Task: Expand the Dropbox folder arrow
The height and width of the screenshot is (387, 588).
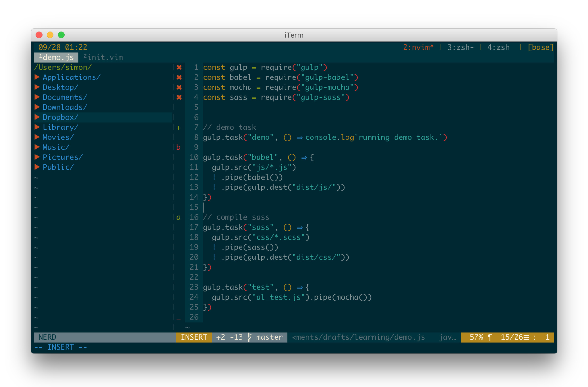Action: pyautogui.click(x=37, y=117)
